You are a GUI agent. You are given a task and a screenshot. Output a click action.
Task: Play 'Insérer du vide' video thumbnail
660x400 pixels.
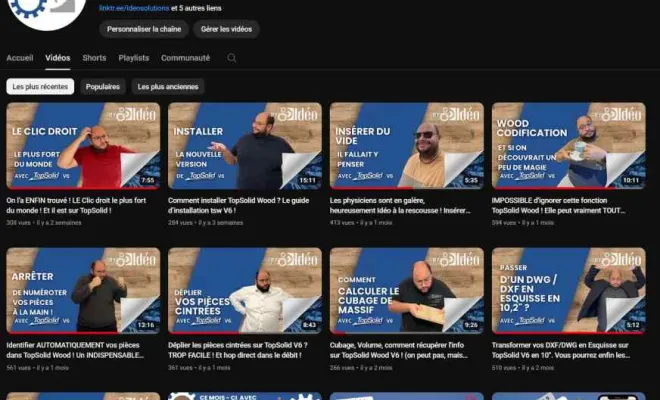pyautogui.click(x=407, y=146)
